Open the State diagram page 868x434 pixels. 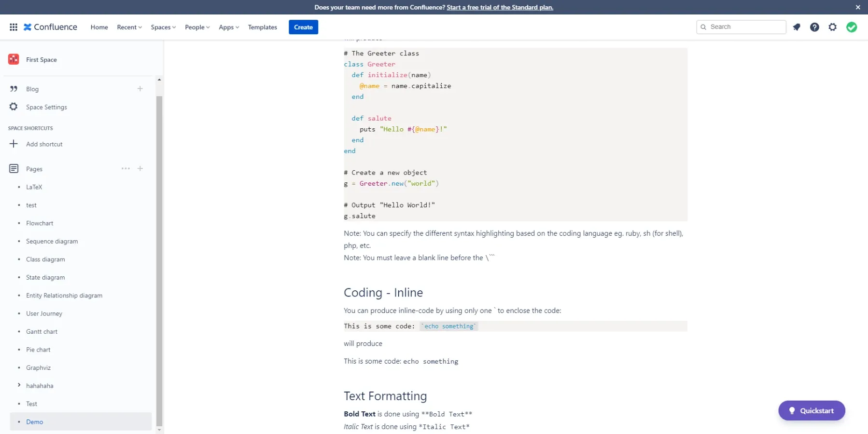[45, 277]
